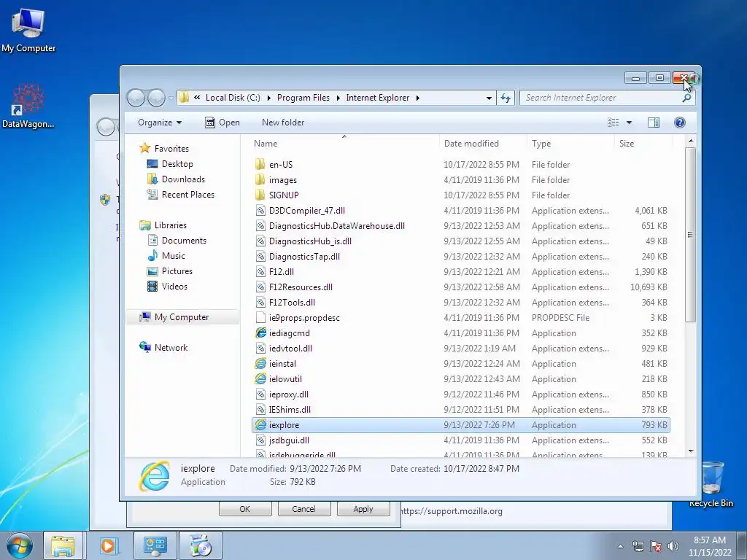Screen dimensions: 747x560
Task: Open the iexplore application file
Action: [x=460, y=425]
